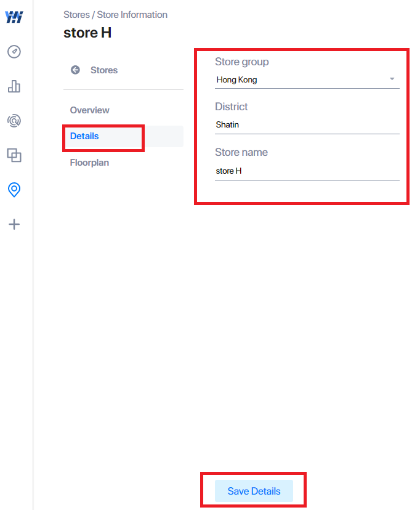The height and width of the screenshot is (510, 420).
Task: Open the overlapping squares sidebar icon
Action: point(14,155)
